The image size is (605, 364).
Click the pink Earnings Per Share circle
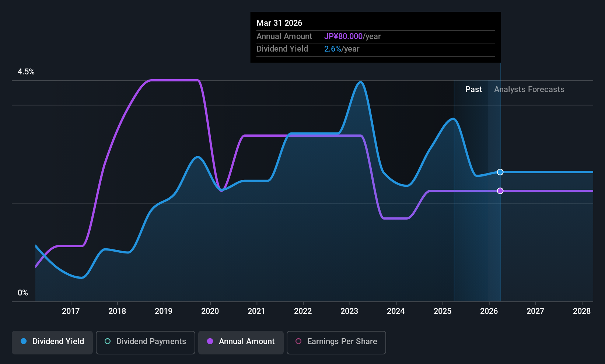pos(298,341)
